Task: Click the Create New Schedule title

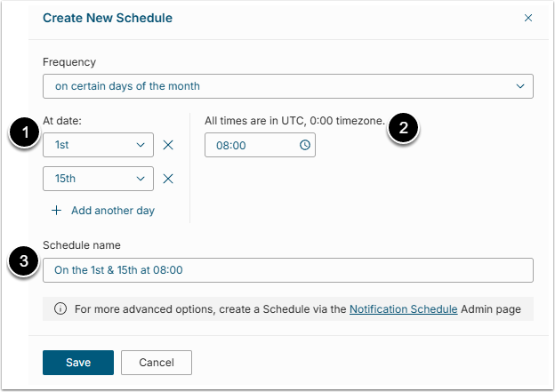Action: 108,18
